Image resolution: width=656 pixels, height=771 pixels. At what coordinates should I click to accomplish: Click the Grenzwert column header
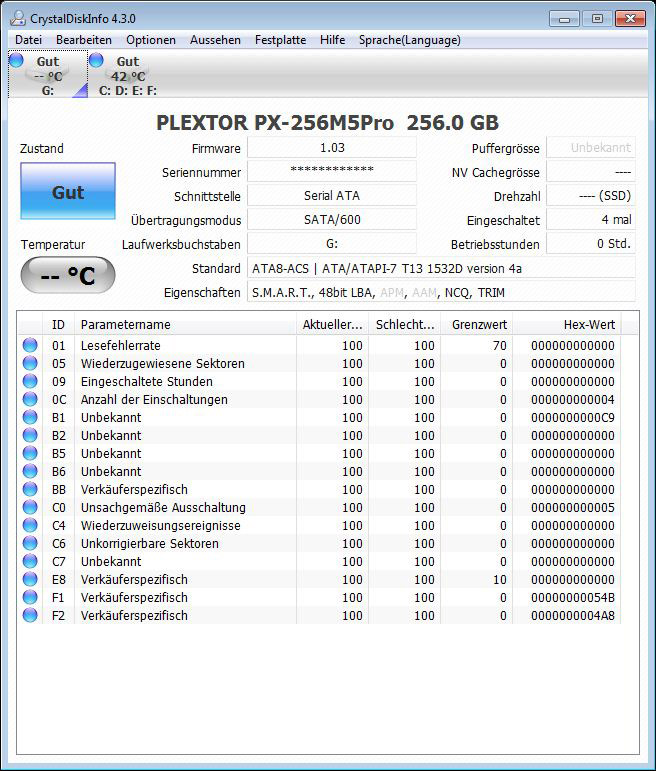477,325
